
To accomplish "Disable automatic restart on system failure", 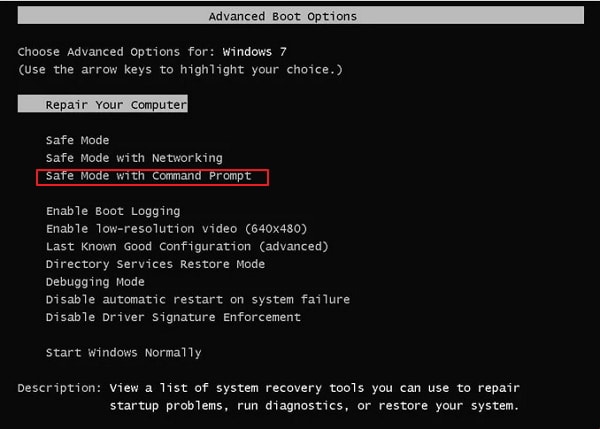I will pyautogui.click(x=198, y=299).
